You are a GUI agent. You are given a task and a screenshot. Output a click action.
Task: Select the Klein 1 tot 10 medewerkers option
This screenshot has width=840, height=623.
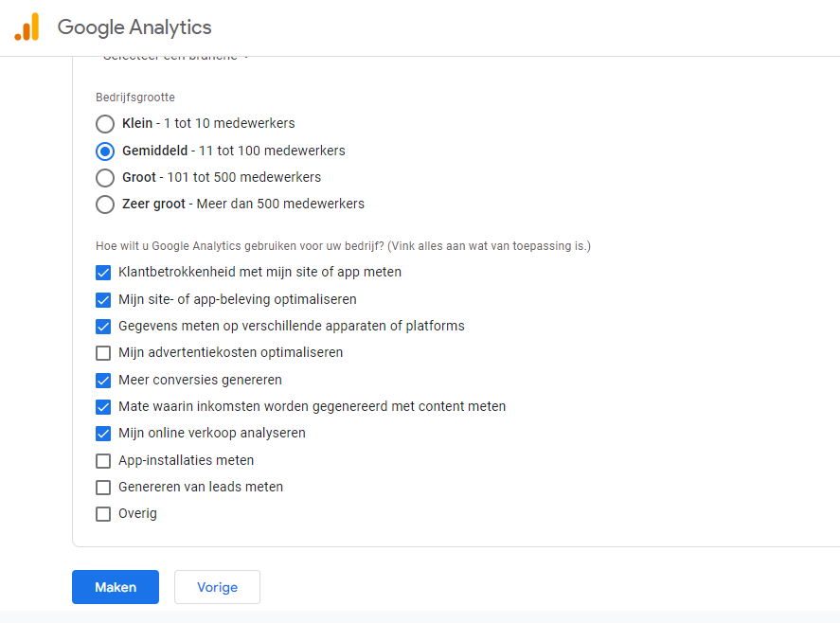tap(105, 124)
